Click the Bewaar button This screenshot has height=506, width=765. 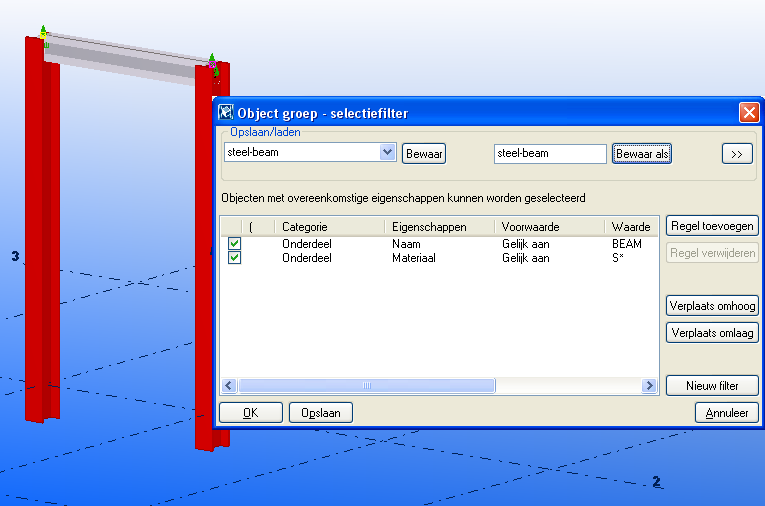click(424, 154)
